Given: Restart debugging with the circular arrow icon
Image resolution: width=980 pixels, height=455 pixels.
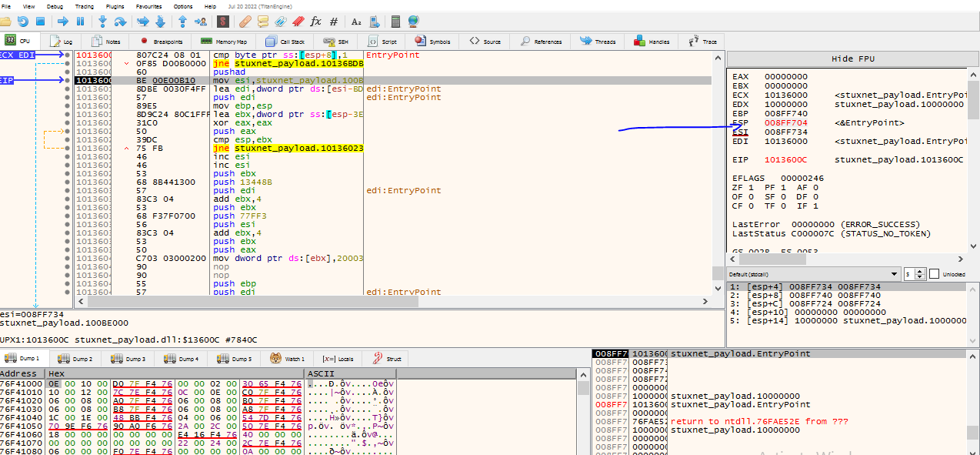Looking at the screenshot, I should pyautogui.click(x=23, y=21).
